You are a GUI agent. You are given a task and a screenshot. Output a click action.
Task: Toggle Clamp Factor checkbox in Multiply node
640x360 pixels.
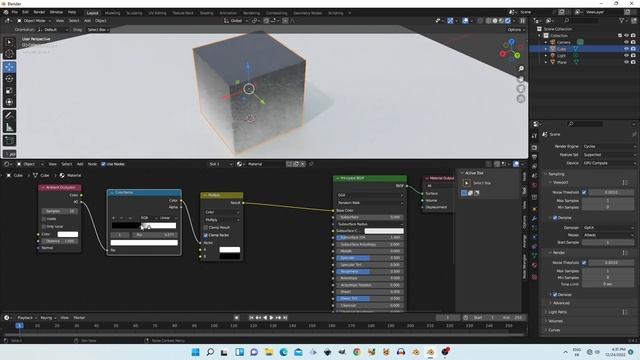pyautogui.click(x=206, y=235)
